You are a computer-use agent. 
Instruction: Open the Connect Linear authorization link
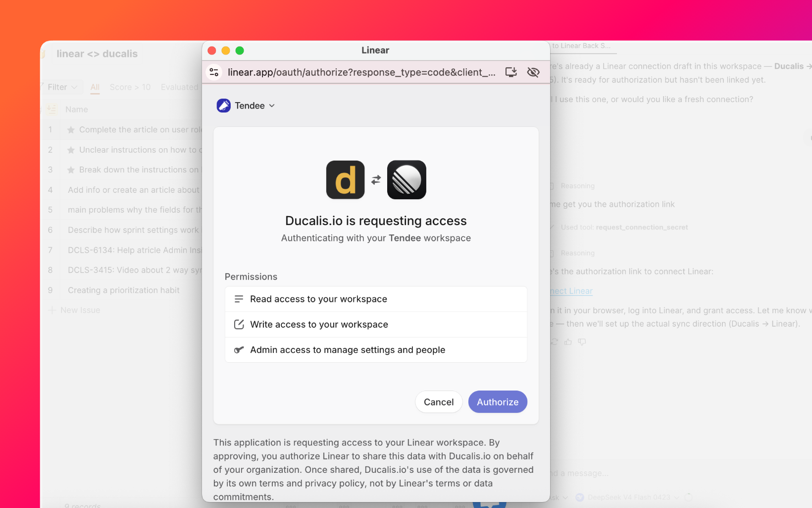(x=571, y=291)
